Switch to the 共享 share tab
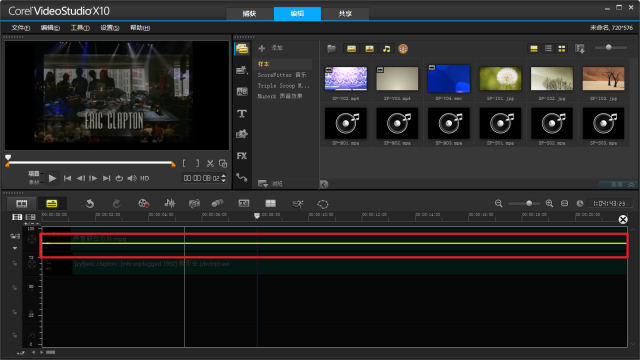Screen dimensions: 640x360 pyautogui.click(x=345, y=13)
